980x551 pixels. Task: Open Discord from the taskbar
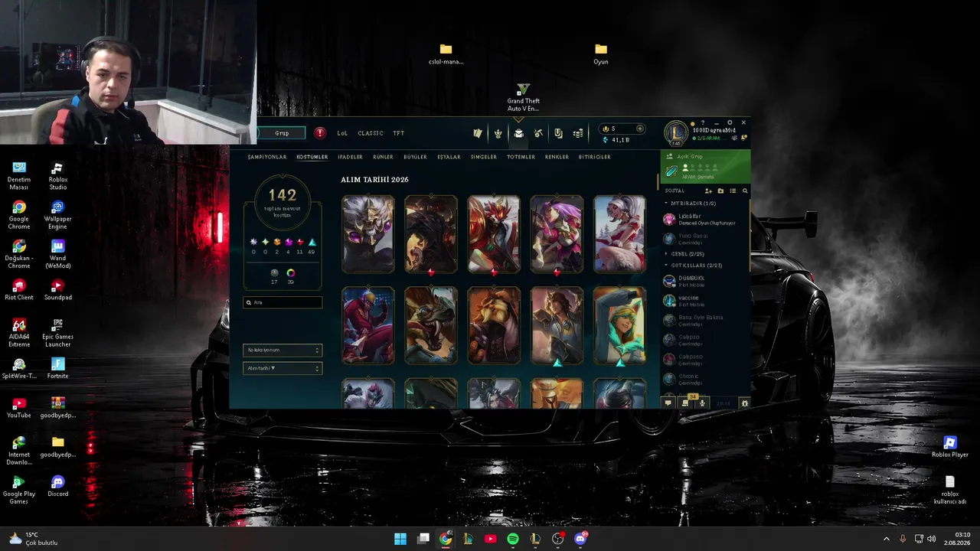click(x=580, y=539)
